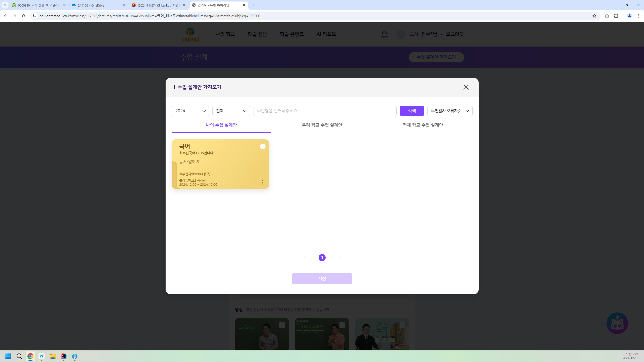Click the 저장 button
The image size is (644, 362).
coord(322,278)
